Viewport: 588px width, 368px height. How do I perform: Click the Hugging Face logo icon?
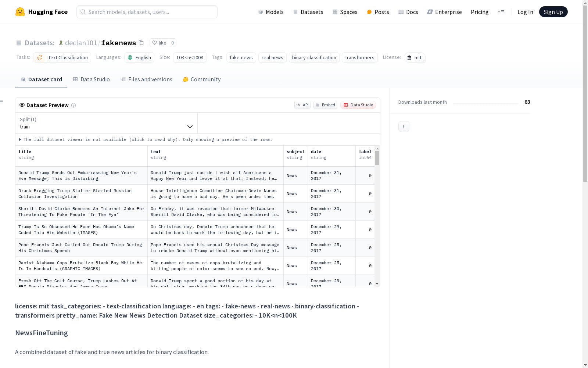click(x=20, y=12)
